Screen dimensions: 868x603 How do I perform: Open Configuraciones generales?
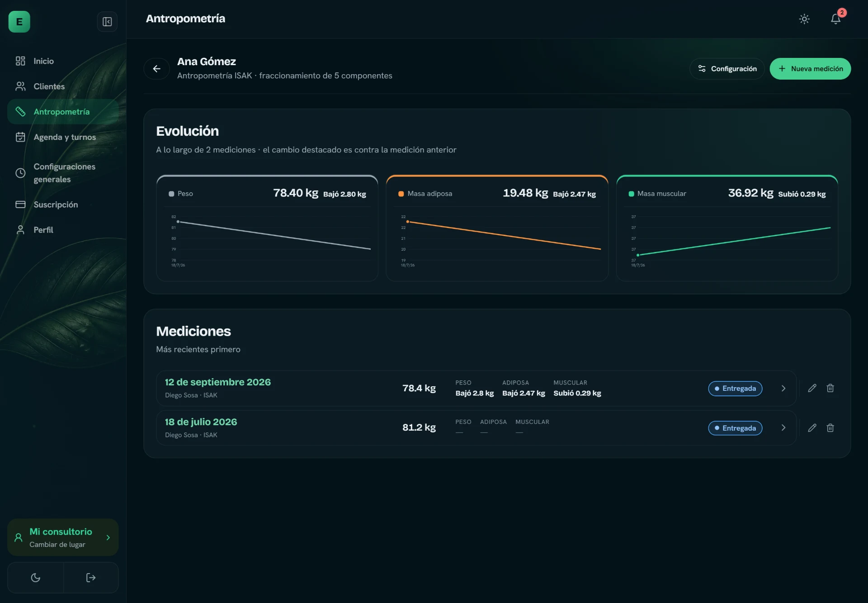pyautogui.click(x=63, y=173)
